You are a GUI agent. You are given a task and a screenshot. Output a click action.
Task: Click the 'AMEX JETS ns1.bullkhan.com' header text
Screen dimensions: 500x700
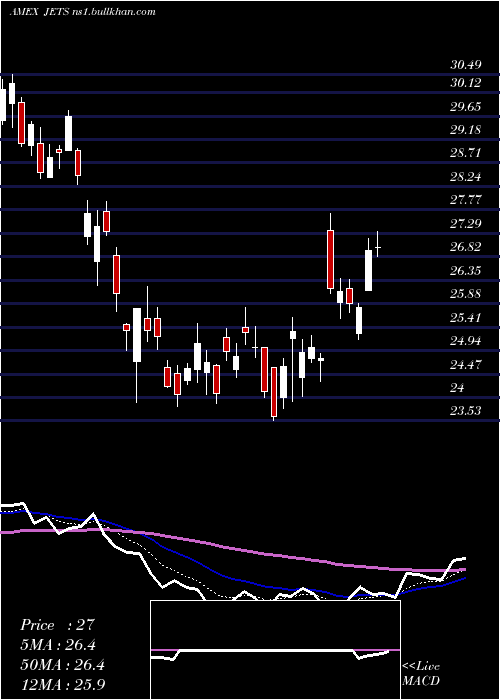[x=83, y=12]
